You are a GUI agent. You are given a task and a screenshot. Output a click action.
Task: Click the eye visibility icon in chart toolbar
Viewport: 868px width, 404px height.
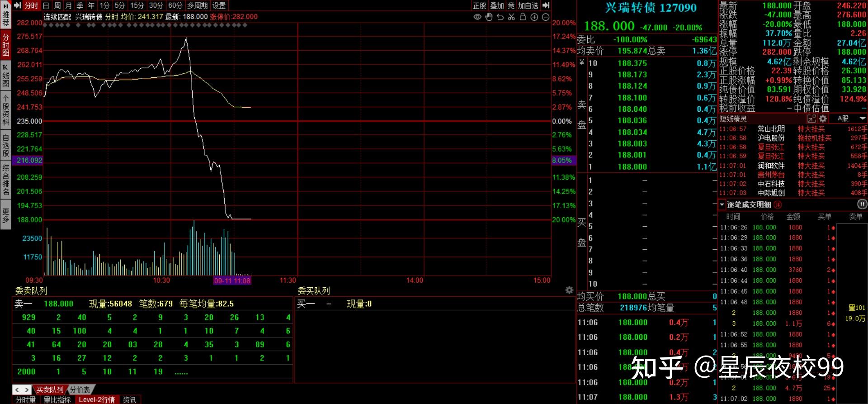pos(477,17)
